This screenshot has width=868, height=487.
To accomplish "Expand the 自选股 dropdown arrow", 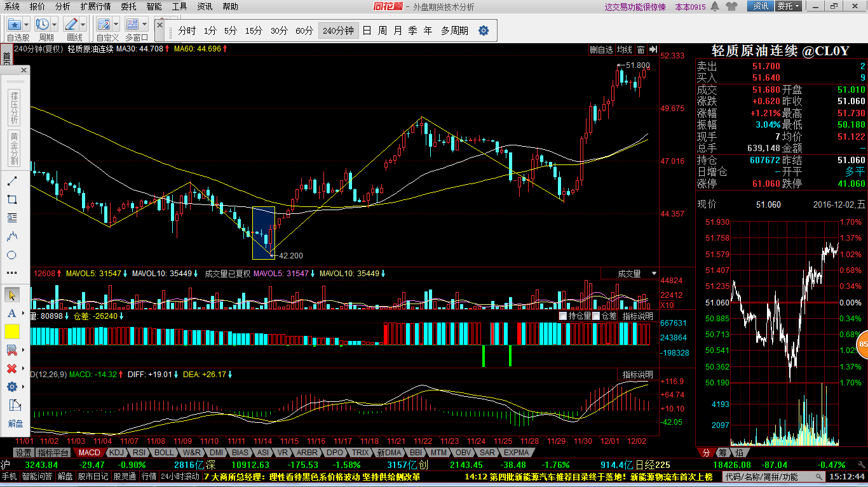I will coord(27,24).
